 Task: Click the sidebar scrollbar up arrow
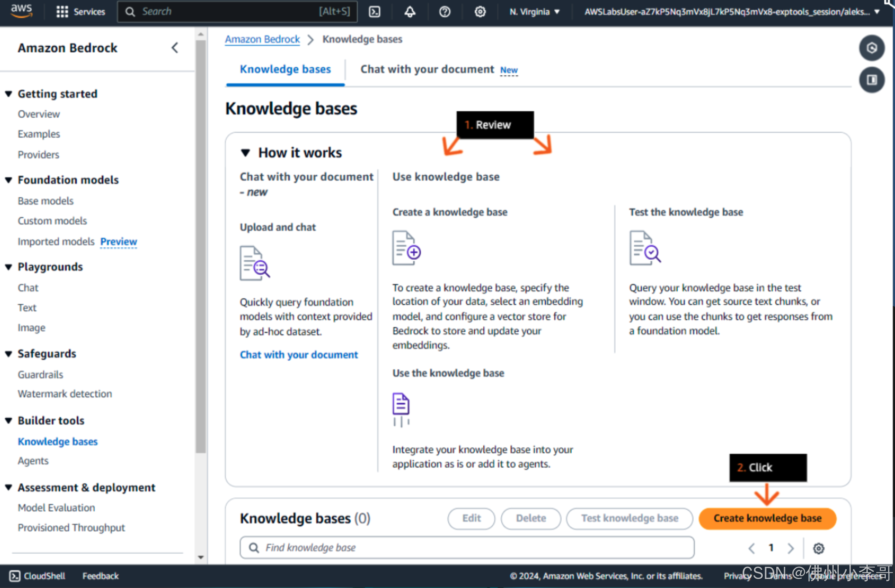pos(201,34)
